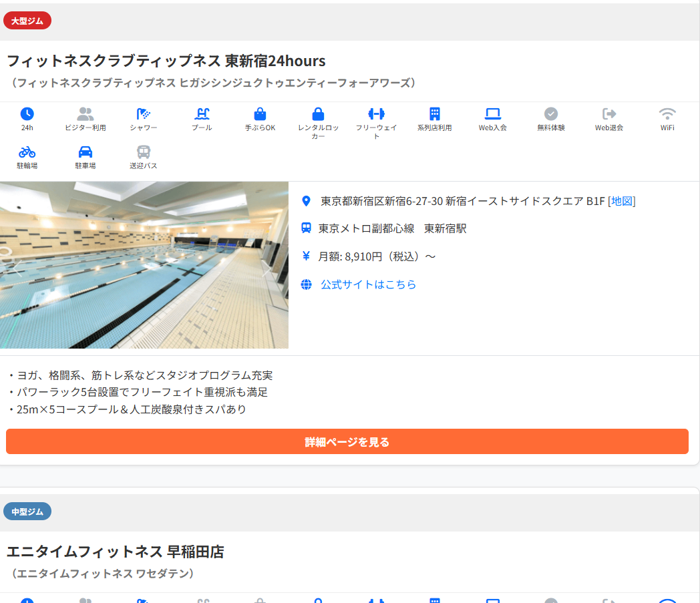Click the yen icon beside 月額 price

[x=306, y=256]
